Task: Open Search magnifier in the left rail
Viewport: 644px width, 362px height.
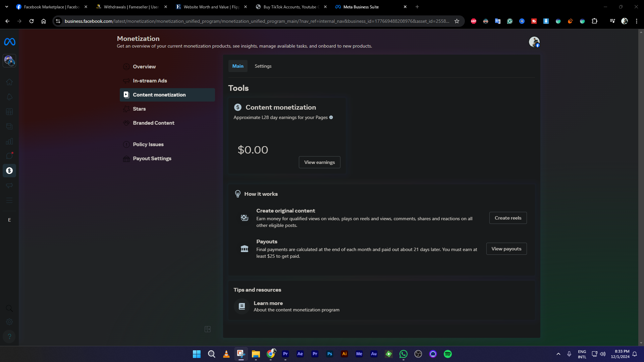Action: coord(9,308)
